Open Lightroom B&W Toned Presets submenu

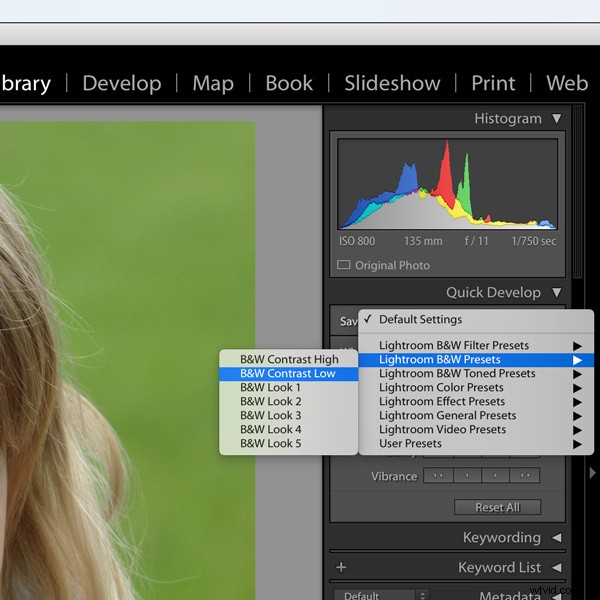476,373
